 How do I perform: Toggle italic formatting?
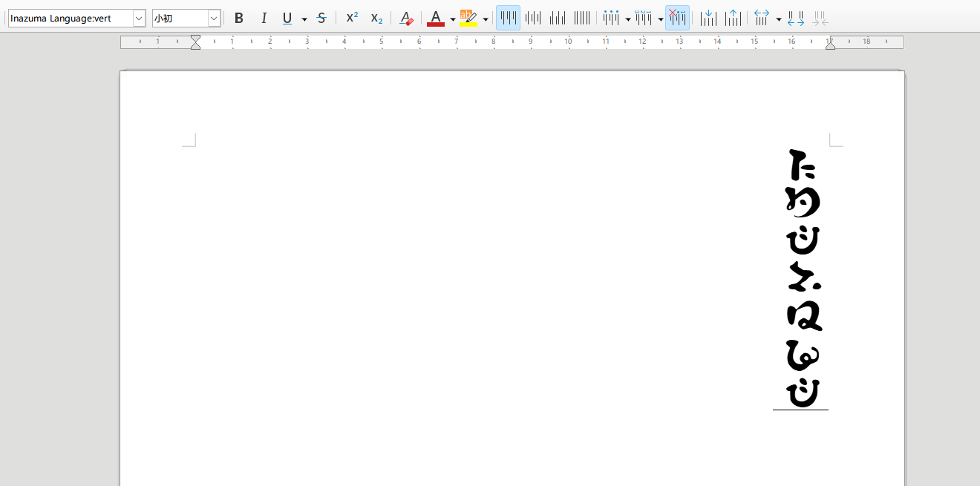tap(263, 18)
